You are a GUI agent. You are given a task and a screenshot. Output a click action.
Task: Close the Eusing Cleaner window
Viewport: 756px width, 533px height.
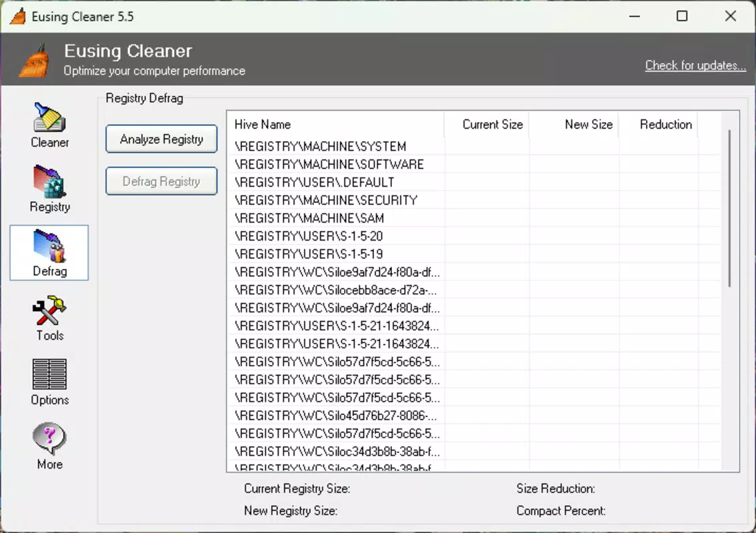click(x=730, y=17)
